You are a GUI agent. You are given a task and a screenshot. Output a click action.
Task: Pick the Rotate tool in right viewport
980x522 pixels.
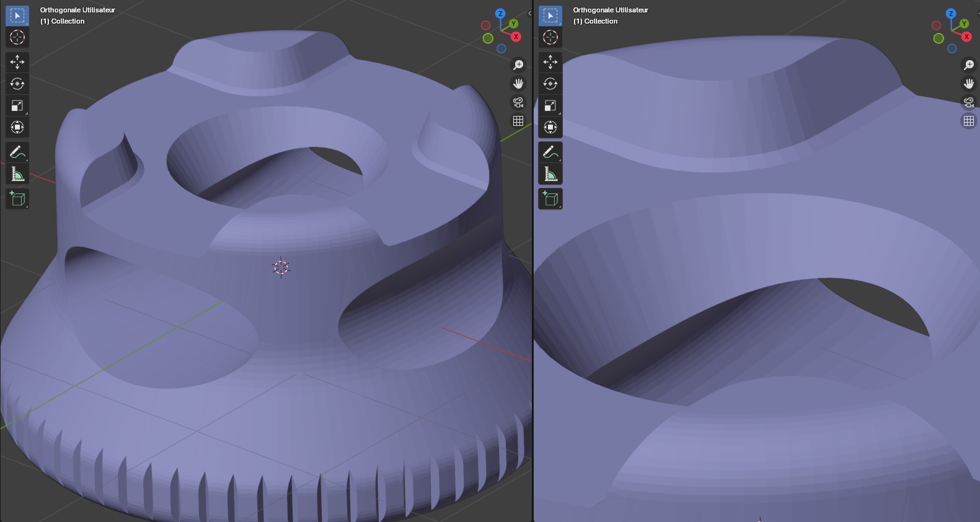point(550,84)
